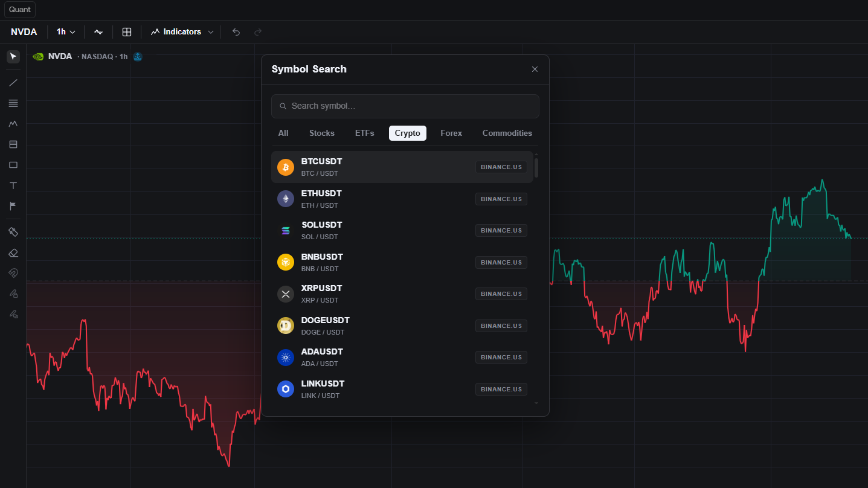Open the 1h timeframe dropdown

pos(66,32)
